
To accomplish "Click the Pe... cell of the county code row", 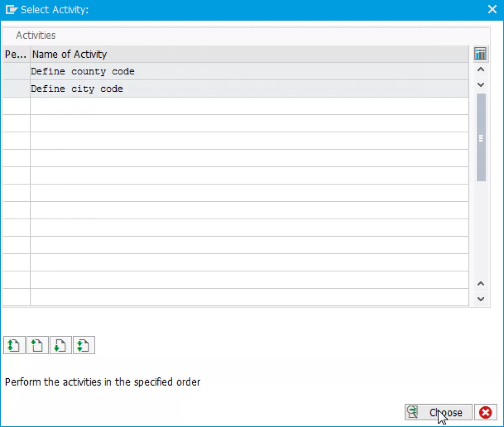I will (x=17, y=71).
